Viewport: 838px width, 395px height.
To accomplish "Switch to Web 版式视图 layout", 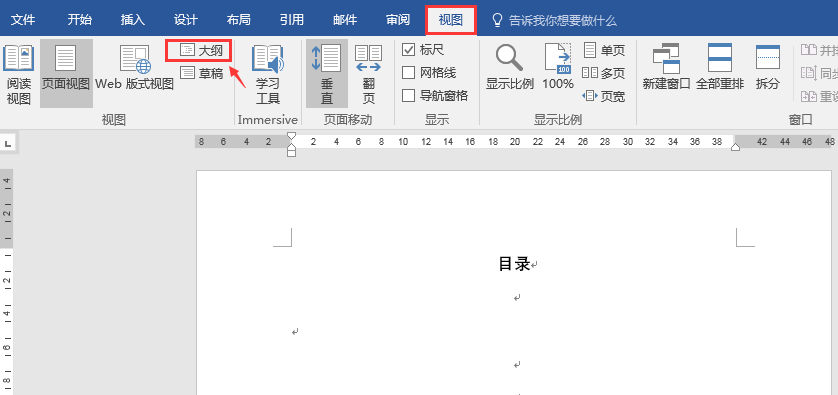I will pyautogui.click(x=135, y=68).
